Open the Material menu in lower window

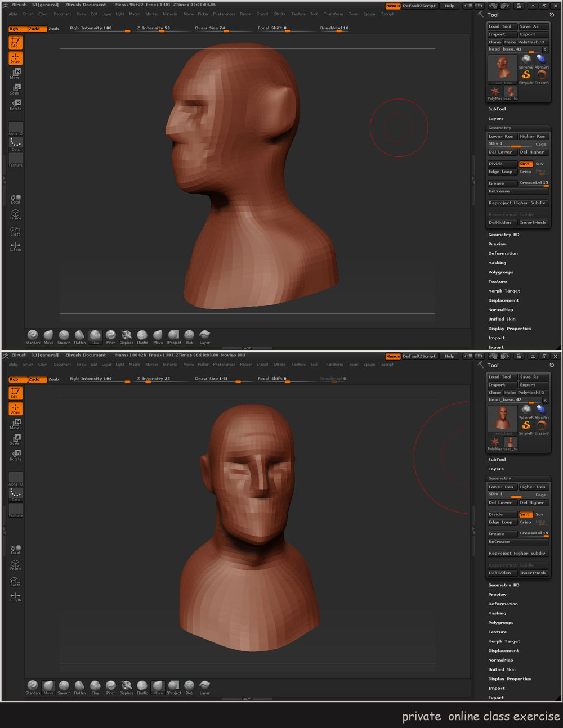pyautogui.click(x=170, y=365)
